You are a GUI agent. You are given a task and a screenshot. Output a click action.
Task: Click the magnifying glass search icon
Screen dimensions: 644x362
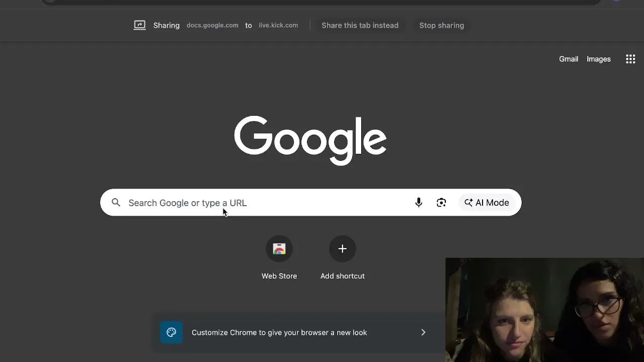tap(116, 202)
